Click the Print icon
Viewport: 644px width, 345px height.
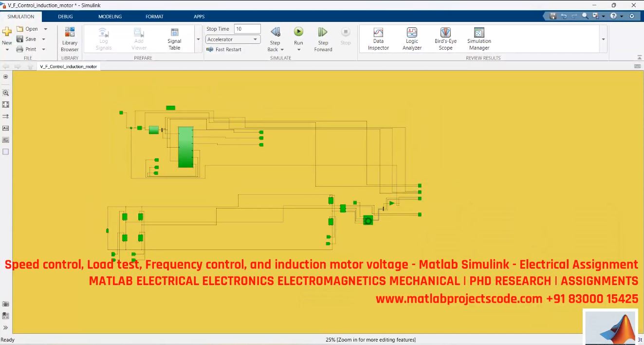20,49
